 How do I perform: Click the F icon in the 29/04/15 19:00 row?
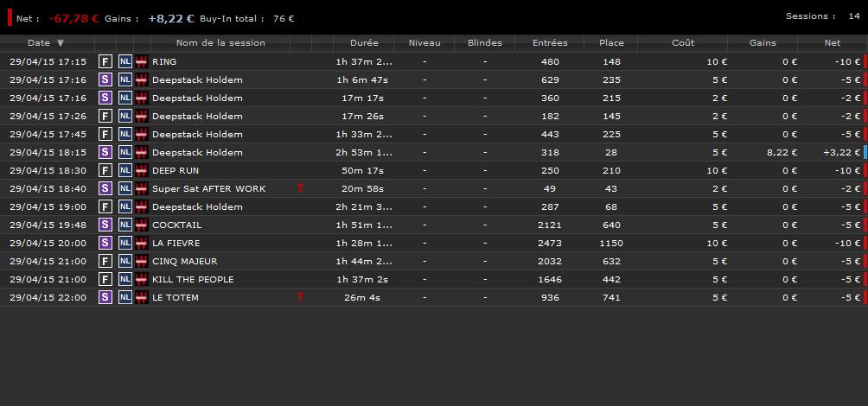tap(105, 206)
